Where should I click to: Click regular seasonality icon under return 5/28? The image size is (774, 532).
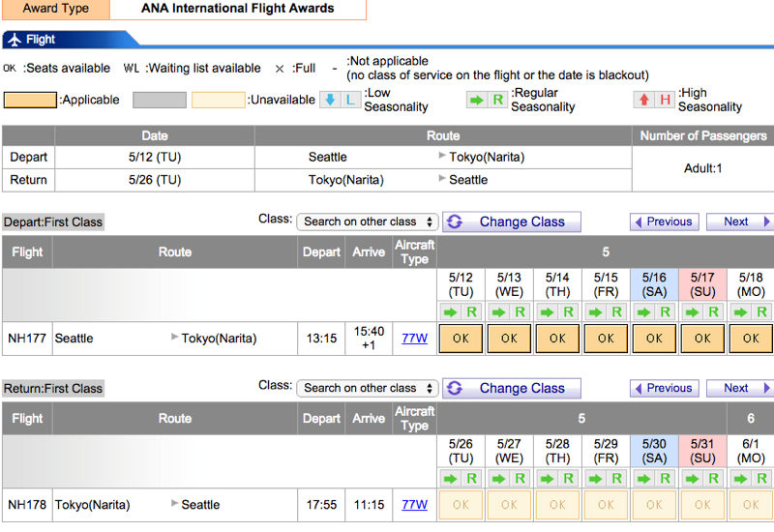coord(557,478)
